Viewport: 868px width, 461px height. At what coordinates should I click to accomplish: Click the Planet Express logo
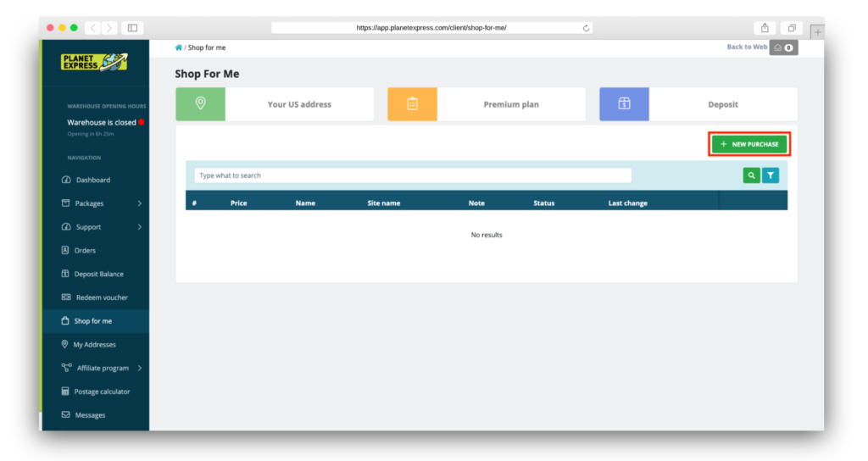coord(94,62)
